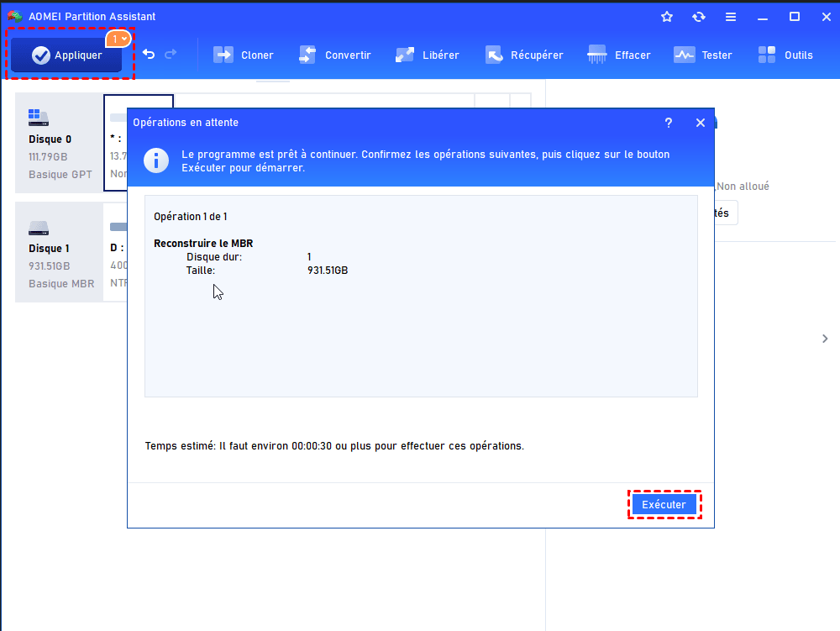Screen dimensions: 840x631
Task: Click the favorites star icon in title bar
Action: tap(667, 17)
